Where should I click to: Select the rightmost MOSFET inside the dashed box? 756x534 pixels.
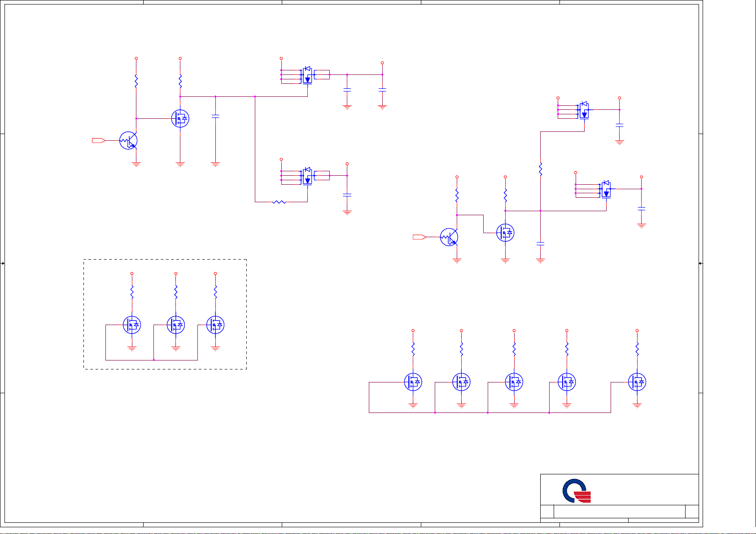click(215, 325)
